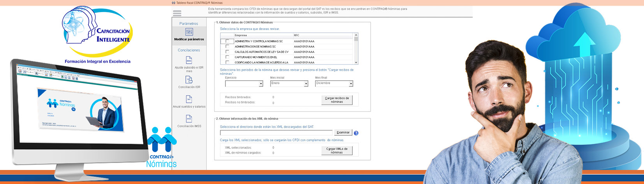The image size is (644, 184).
Task: Select CAPTURANDO MOVIMENTOS EN EL checkbox
Action: 227,57
